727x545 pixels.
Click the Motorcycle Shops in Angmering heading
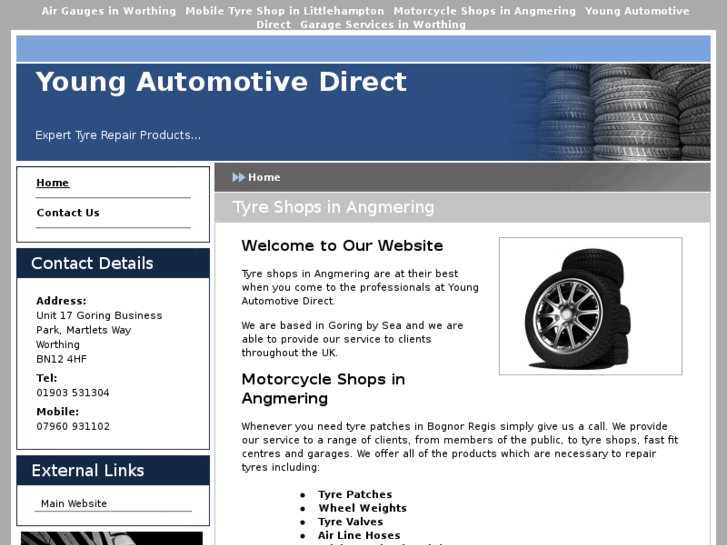click(x=323, y=389)
